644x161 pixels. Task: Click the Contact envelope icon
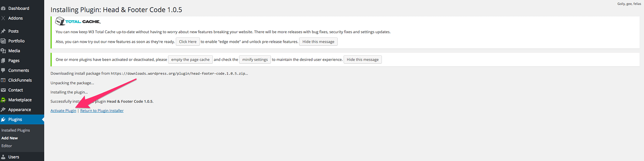pyautogui.click(x=3, y=90)
